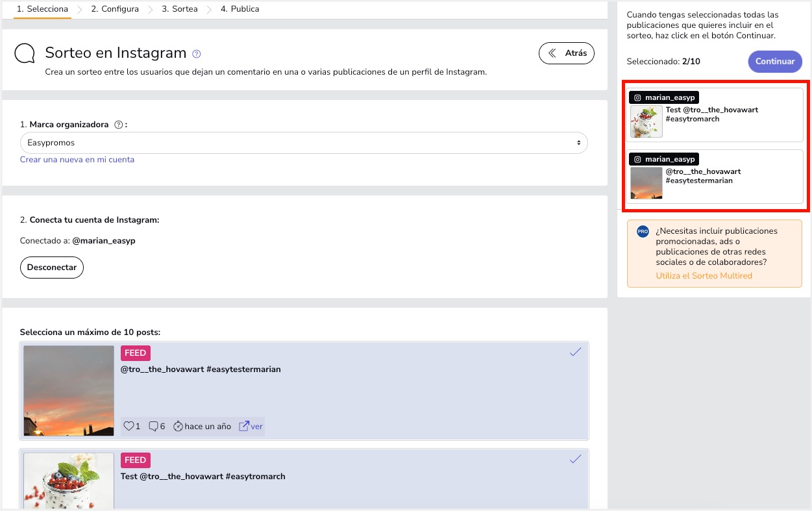Click the Atrás back button
The image size is (812, 511).
pos(567,53)
